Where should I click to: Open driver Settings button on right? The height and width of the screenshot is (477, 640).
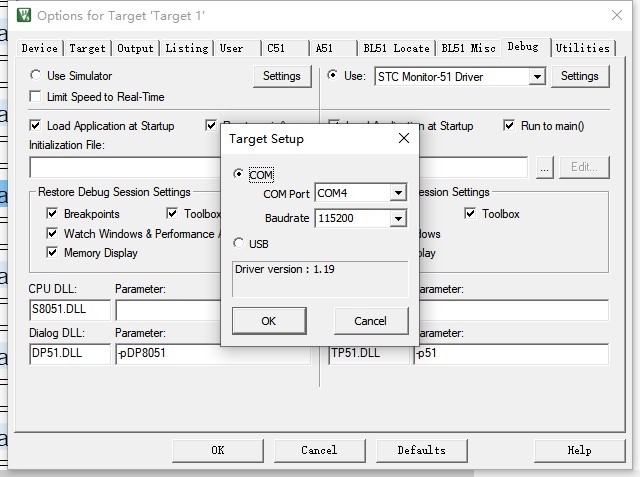[x=580, y=76]
